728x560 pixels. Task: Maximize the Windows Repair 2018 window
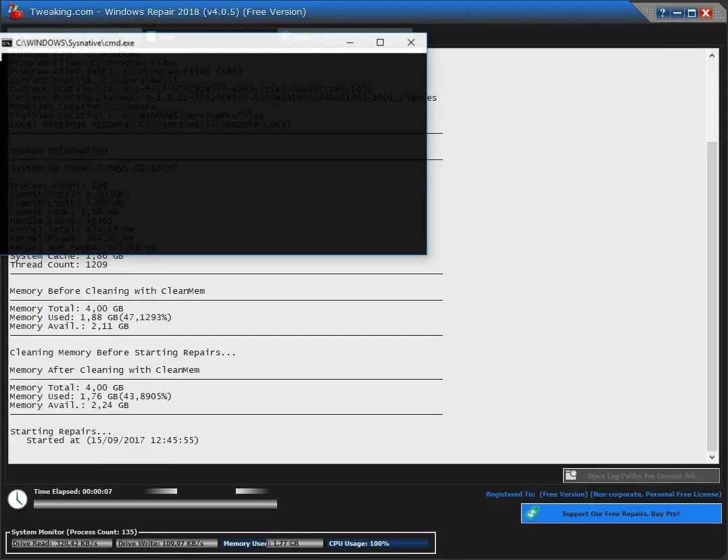(691, 13)
